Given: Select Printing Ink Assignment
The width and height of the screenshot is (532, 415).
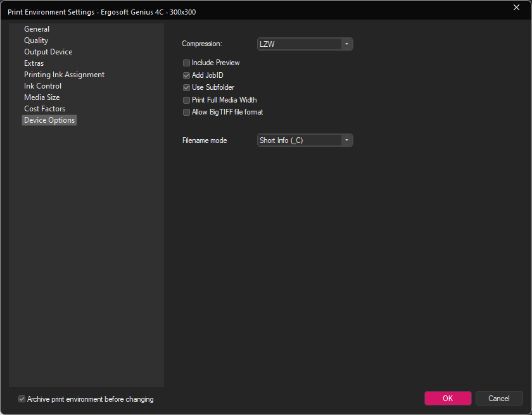Looking at the screenshot, I should point(64,75).
